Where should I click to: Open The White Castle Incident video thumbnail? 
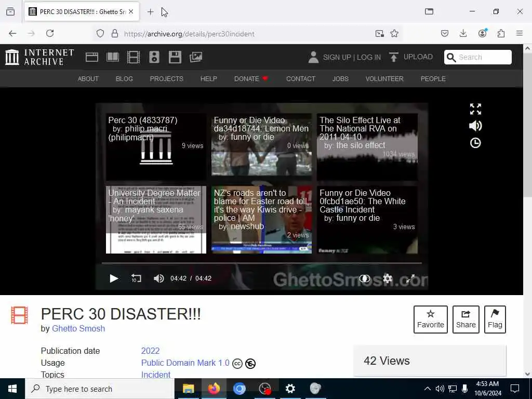point(367,220)
